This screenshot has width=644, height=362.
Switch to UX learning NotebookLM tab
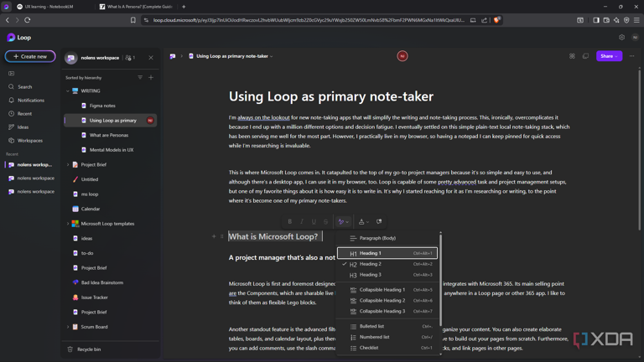[x=49, y=7]
